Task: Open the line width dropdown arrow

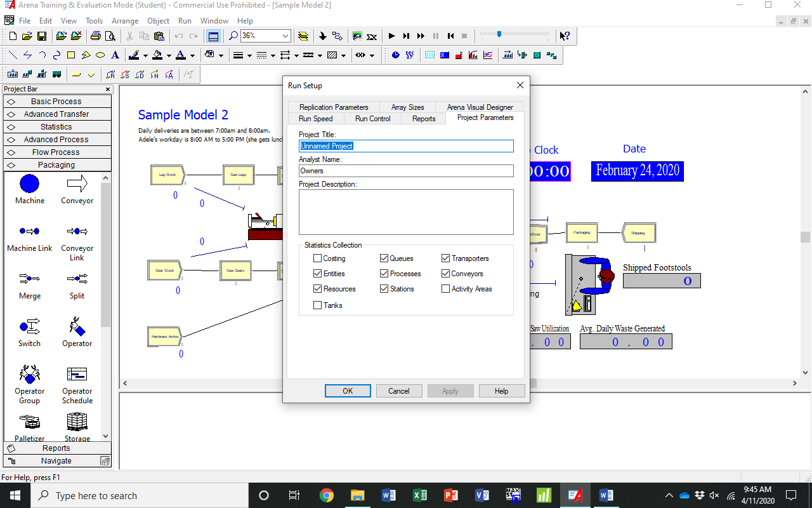Action: tap(249, 55)
